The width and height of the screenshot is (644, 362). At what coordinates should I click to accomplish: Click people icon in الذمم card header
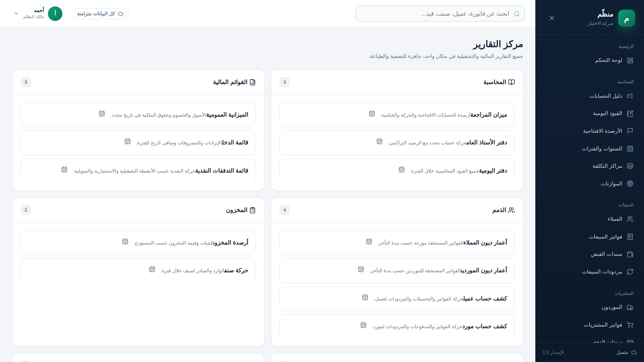[x=511, y=210]
